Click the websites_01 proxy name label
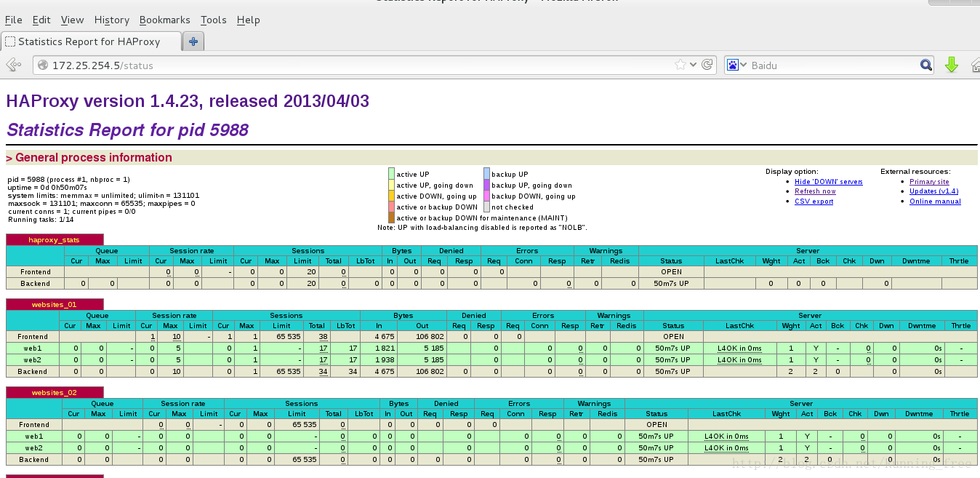The width and height of the screenshot is (980, 478). pyautogui.click(x=54, y=304)
